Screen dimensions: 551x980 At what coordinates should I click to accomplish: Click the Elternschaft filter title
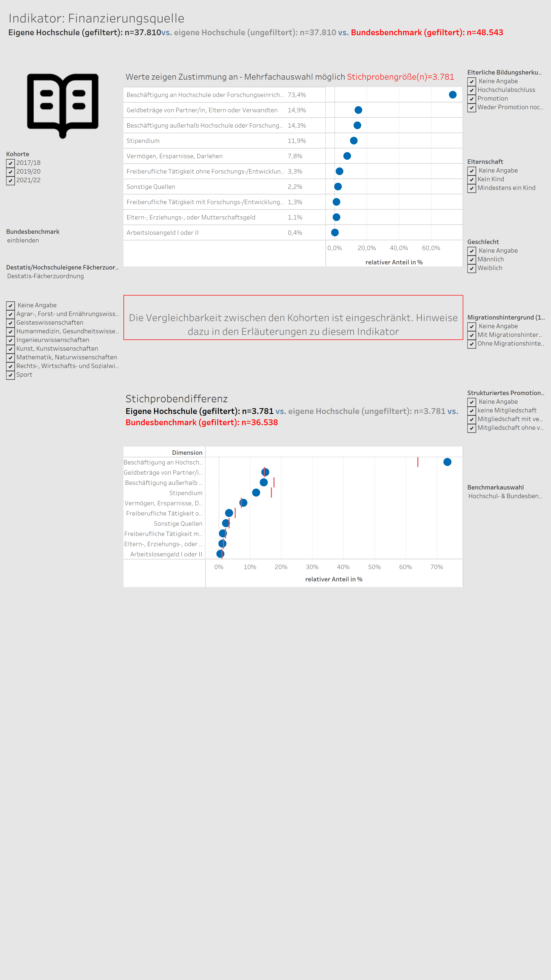coord(485,162)
